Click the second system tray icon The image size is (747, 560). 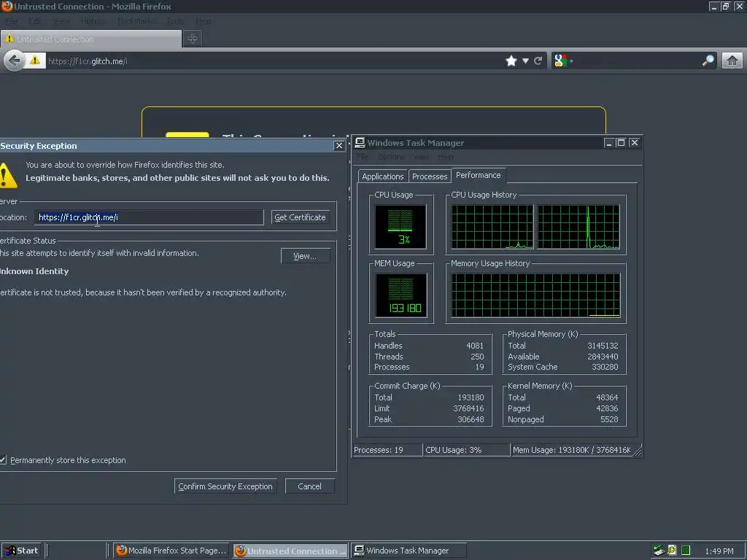pos(672,551)
